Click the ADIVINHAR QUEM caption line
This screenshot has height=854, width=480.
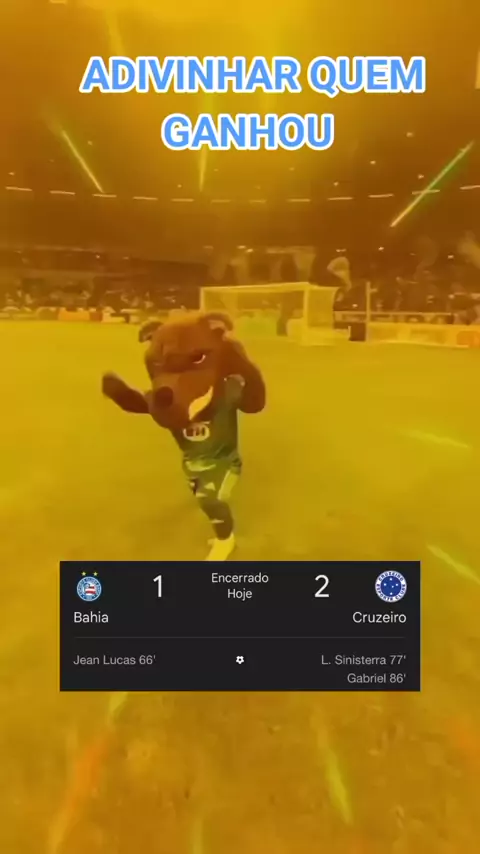click(x=252, y=75)
